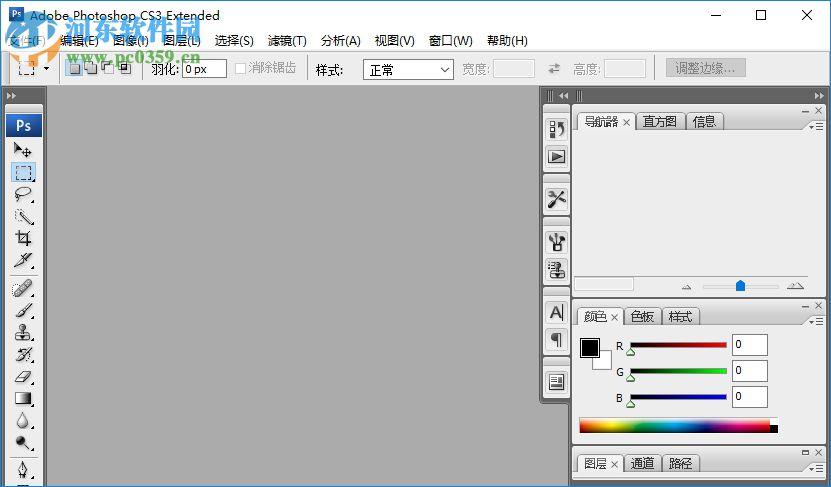831x487 pixels.
Task: Click the Navigator zoom slider handle
Action: point(740,286)
